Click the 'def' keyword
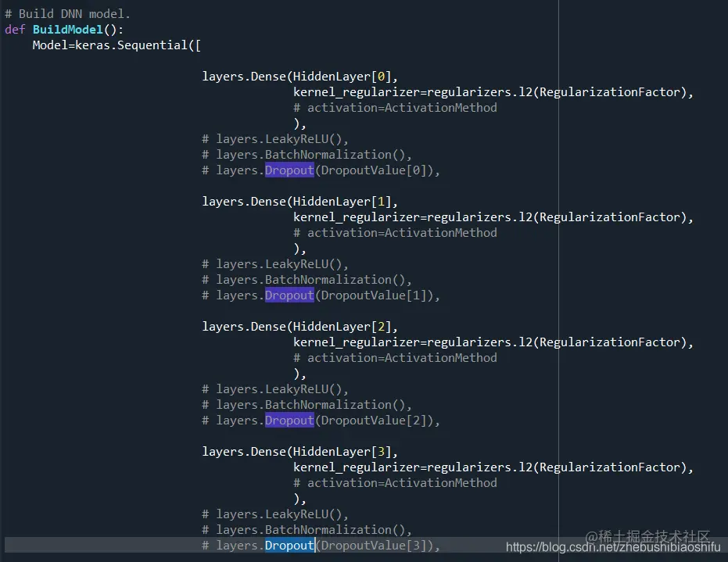Screen dimensions: 728x562 (15, 30)
